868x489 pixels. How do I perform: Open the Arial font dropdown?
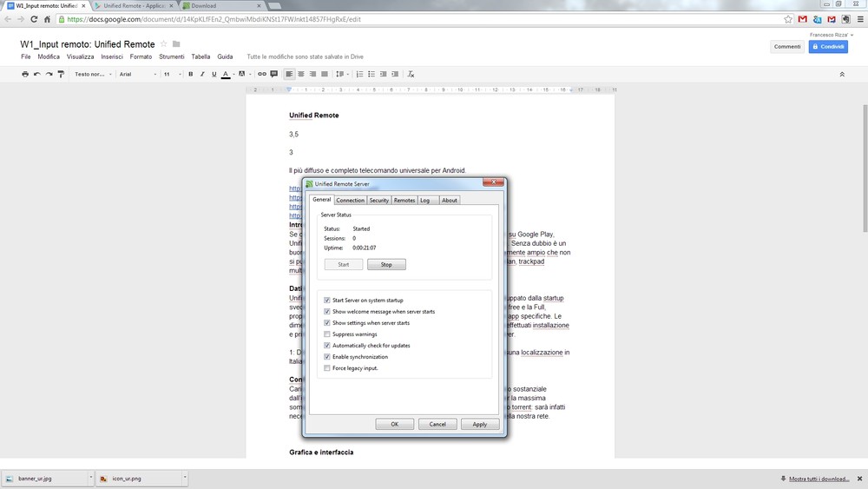[x=136, y=75]
